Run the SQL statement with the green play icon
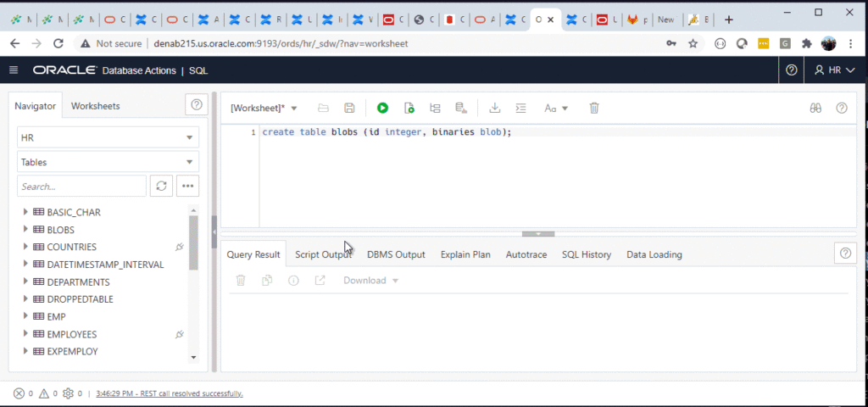868x407 pixels. coord(382,108)
